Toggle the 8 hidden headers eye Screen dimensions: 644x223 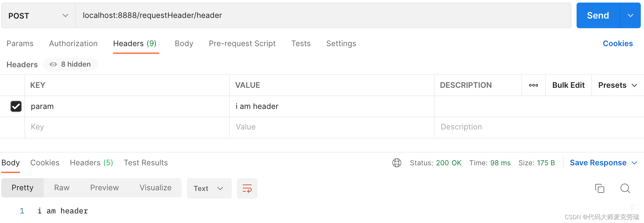[x=53, y=64]
